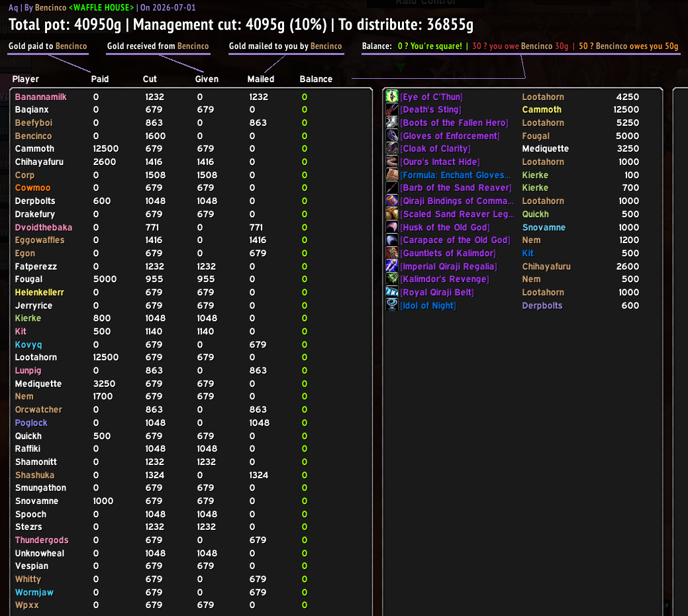
Task: Select the Kovyq player name
Action: coord(28,345)
